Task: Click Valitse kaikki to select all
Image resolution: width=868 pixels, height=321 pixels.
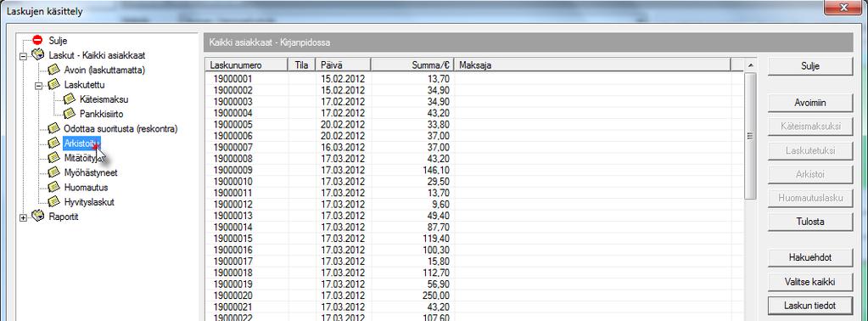Action: tap(809, 282)
